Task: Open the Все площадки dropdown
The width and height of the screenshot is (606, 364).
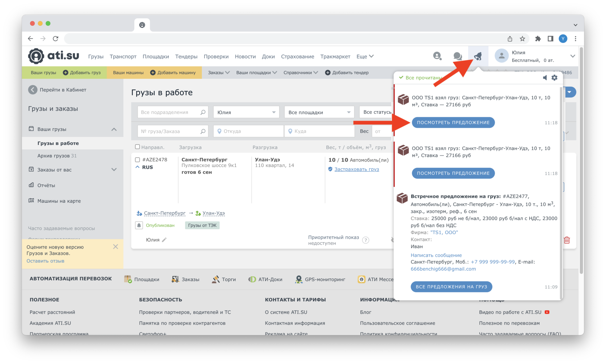Action: (x=319, y=112)
